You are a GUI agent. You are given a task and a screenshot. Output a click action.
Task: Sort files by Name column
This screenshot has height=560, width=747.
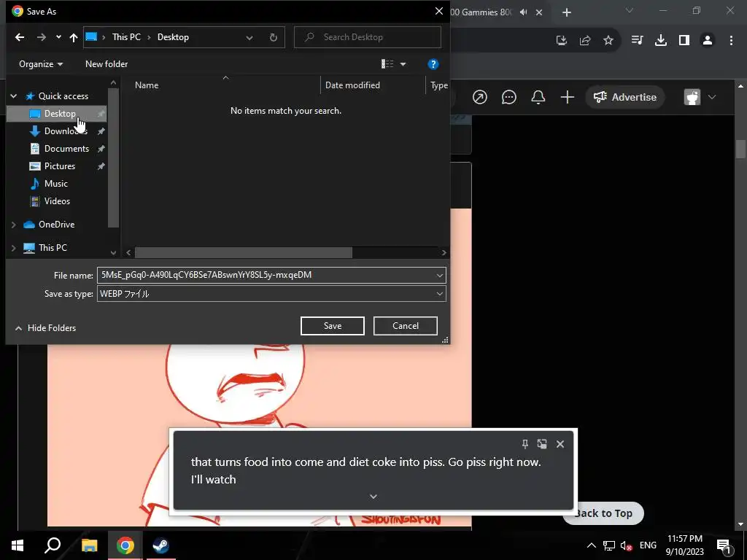146,85
